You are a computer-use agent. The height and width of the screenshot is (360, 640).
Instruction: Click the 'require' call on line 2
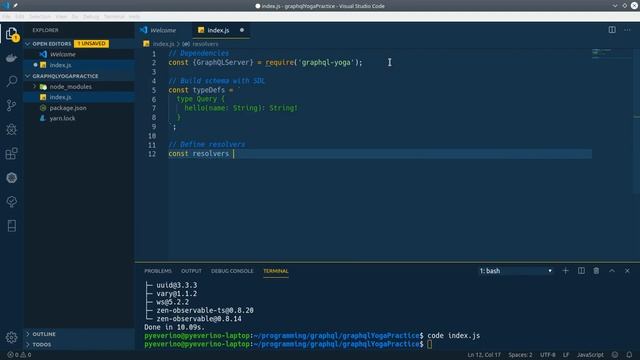coord(280,62)
